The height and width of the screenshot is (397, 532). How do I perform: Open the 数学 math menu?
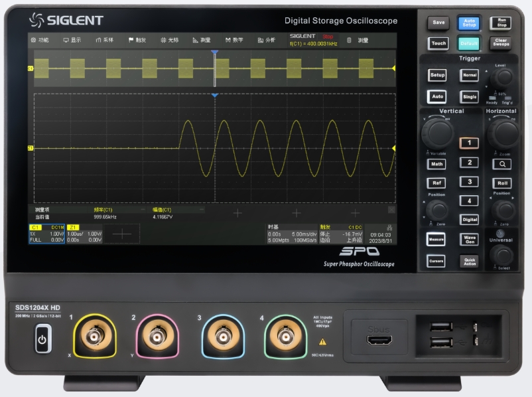[234, 40]
